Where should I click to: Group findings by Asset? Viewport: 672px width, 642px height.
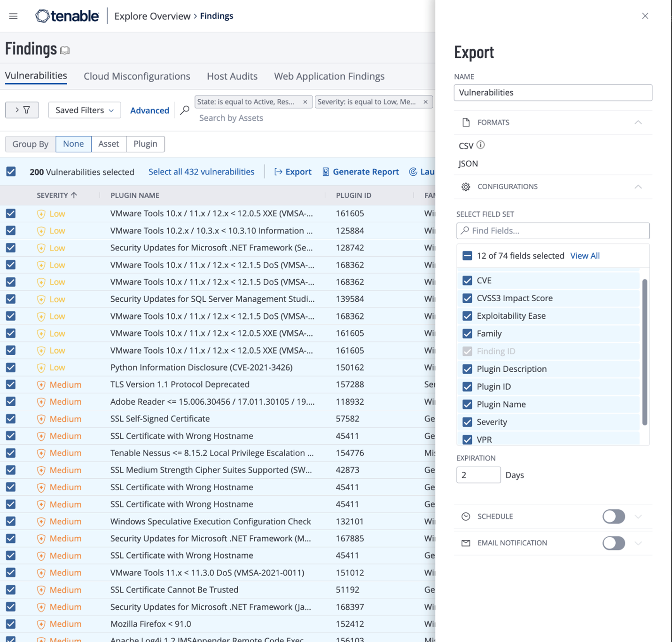pyautogui.click(x=109, y=144)
